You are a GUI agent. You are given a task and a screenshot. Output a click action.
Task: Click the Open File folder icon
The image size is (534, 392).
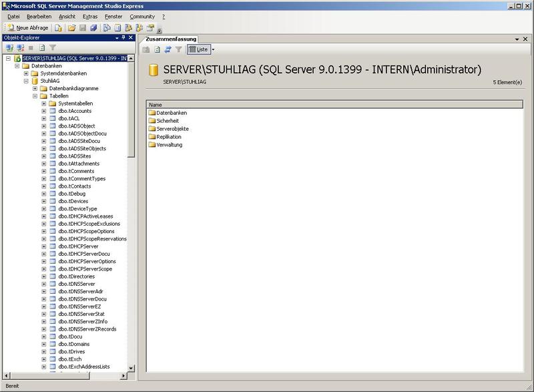point(71,28)
